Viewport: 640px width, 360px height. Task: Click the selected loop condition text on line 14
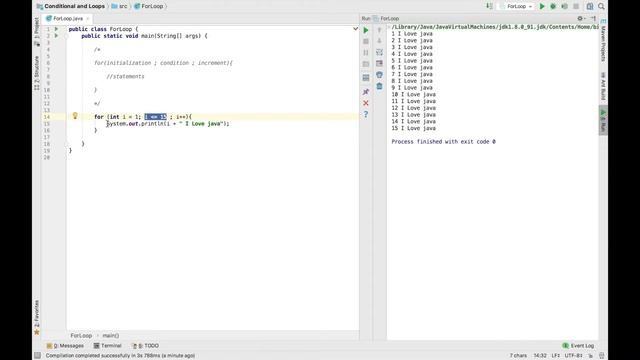[156, 117]
